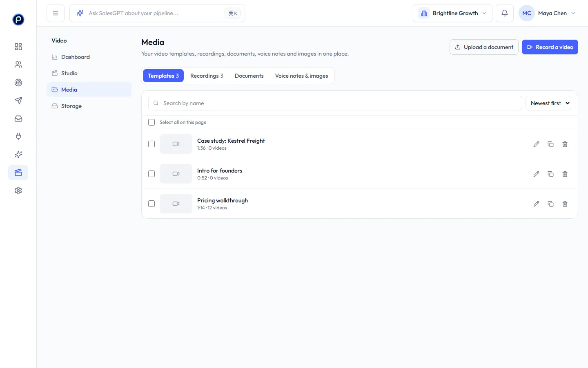Open the dashboard grid icon in the sidebar
Image resolution: width=588 pixels, height=368 pixels.
tap(18, 47)
